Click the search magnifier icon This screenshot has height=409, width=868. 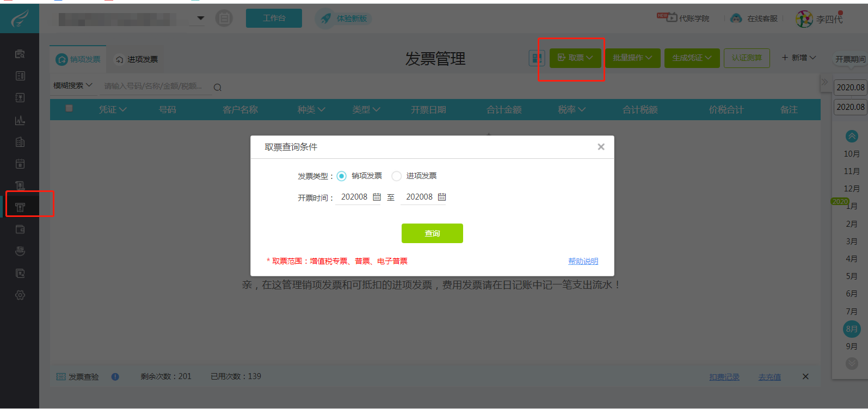[x=218, y=88]
